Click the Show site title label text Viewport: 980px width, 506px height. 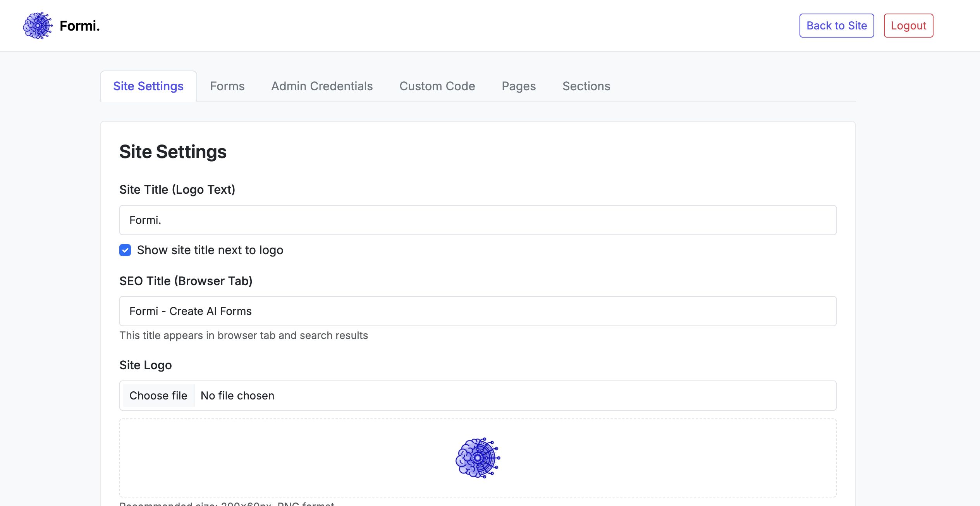tap(210, 250)
